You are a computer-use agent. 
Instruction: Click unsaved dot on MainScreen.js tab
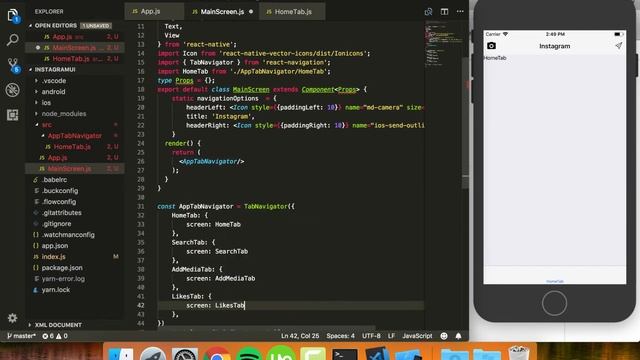(251, 11)
